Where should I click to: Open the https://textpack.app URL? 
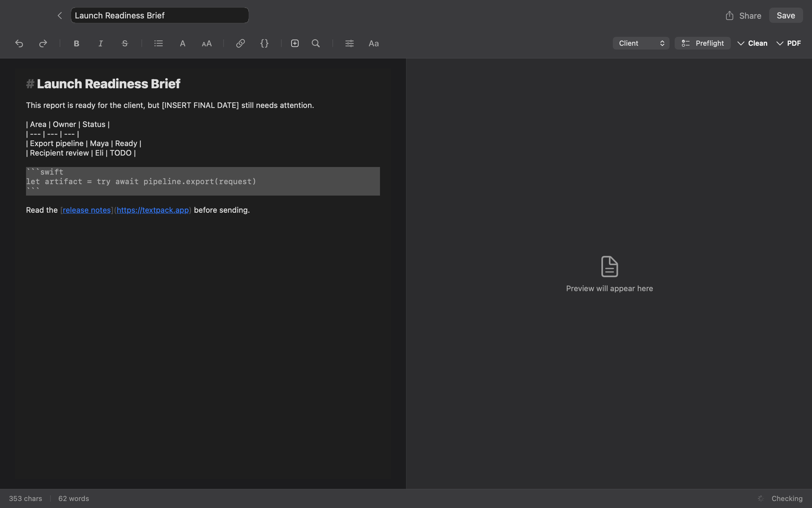pos(153,210)
